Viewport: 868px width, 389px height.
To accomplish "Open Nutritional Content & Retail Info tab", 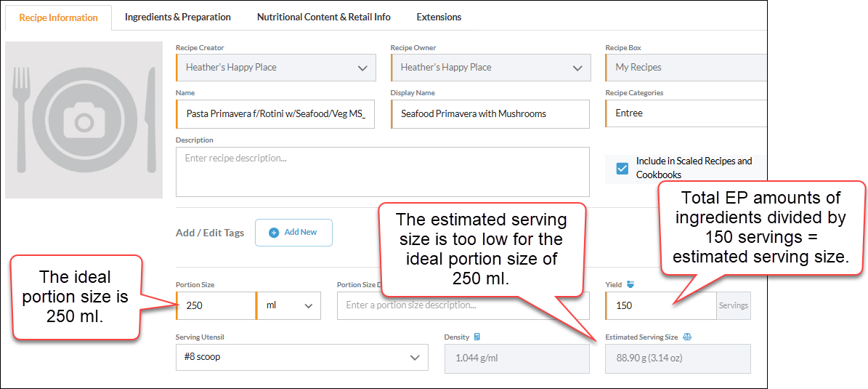I will click(324, 17).
